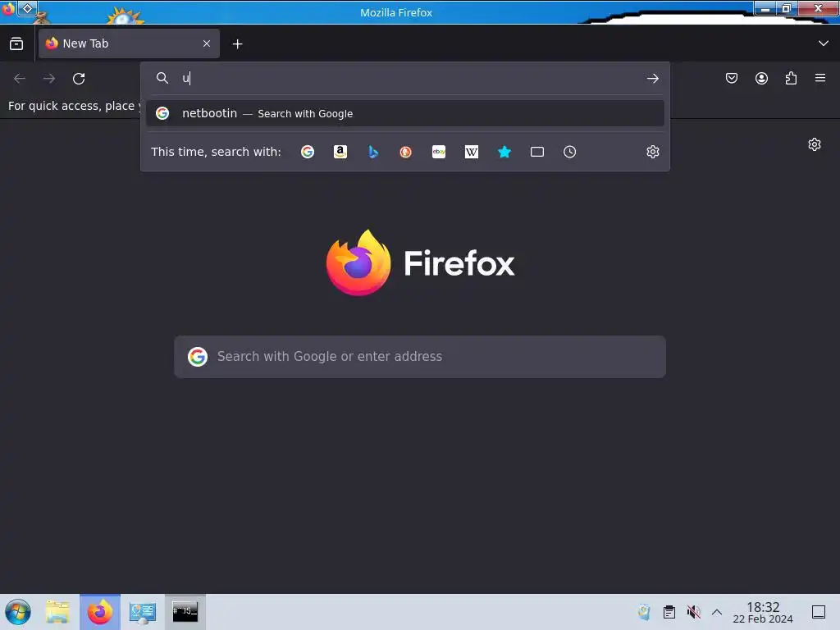Open clipboard tray icon

pyautogui.click(x=669, y=612)
